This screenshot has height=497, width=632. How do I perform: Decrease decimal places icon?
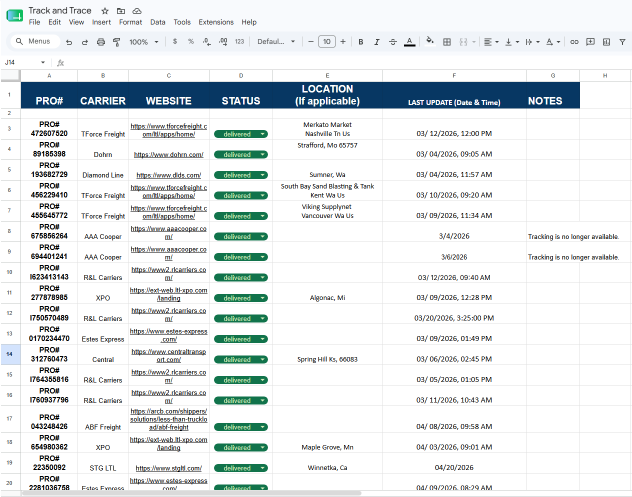point(207,42)
